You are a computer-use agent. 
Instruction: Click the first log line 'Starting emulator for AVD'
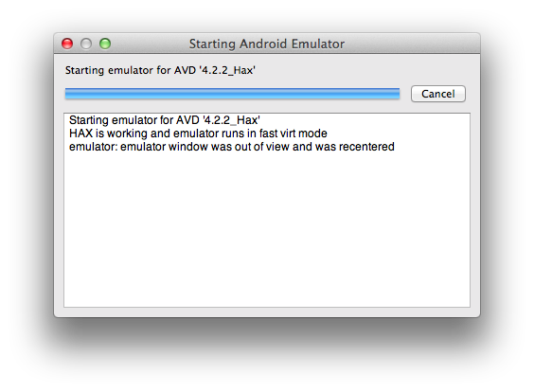(165, 120)
